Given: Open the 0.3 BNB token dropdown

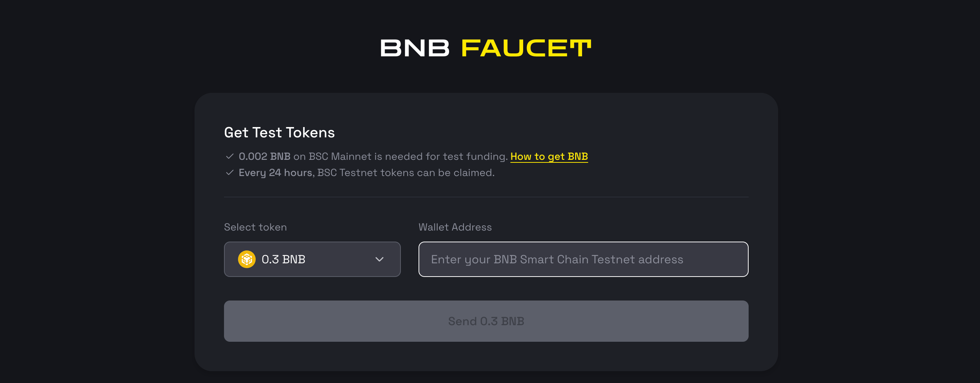Looking at the screenshot, I should (x=312, y=259).
